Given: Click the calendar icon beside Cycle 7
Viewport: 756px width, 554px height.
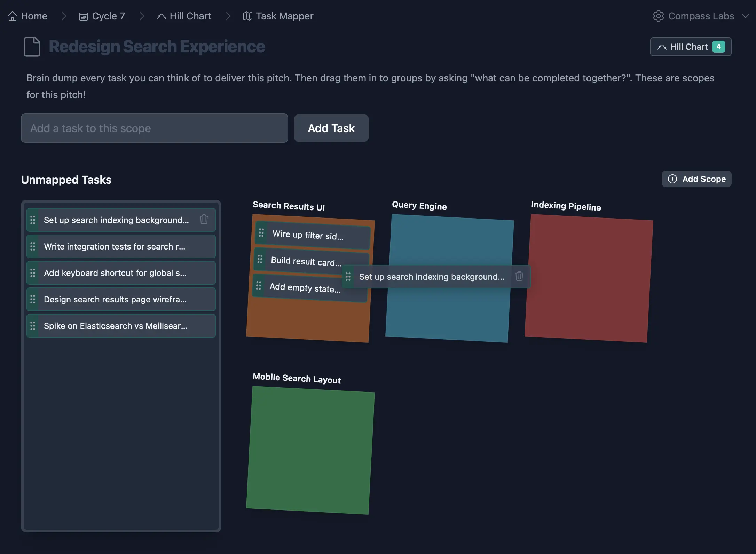Looking at the screenshot, I should coord(83,16).
